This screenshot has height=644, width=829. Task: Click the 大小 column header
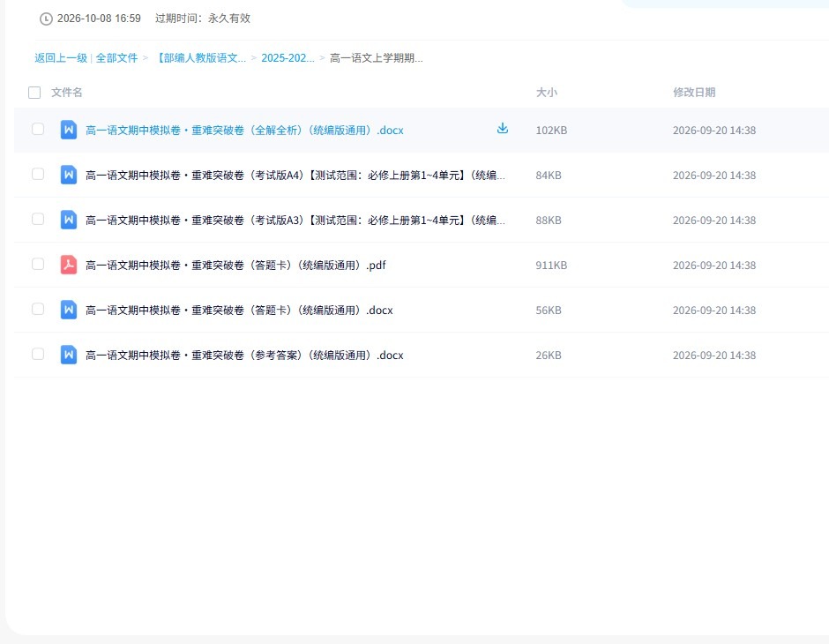tap(546, 93)
